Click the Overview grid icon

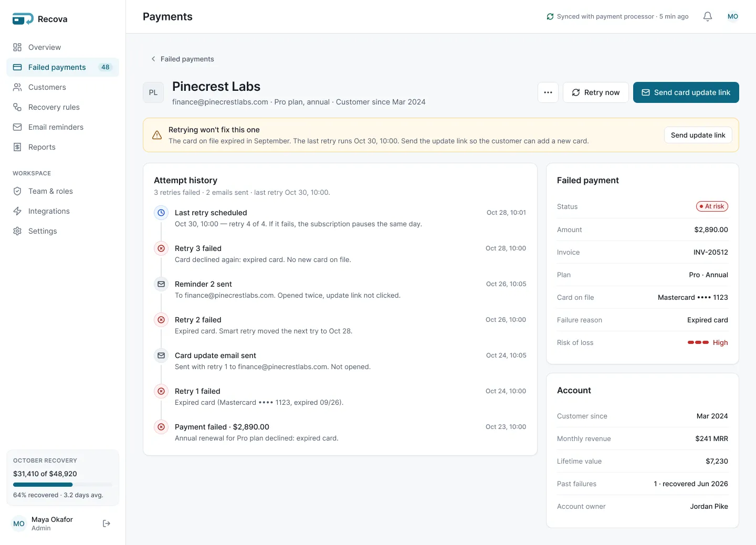coord(17,47)
